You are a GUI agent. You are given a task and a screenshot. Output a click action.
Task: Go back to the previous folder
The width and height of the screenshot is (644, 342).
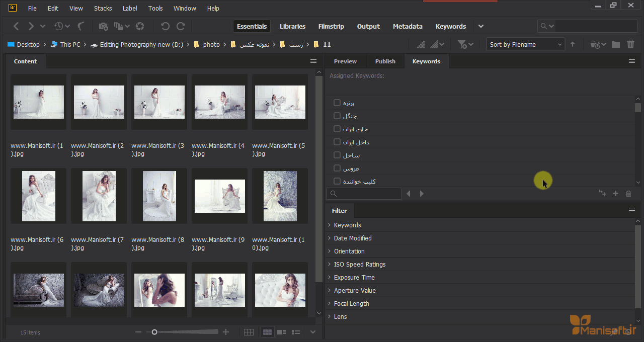pyautogui.click(x=16, y=26)
